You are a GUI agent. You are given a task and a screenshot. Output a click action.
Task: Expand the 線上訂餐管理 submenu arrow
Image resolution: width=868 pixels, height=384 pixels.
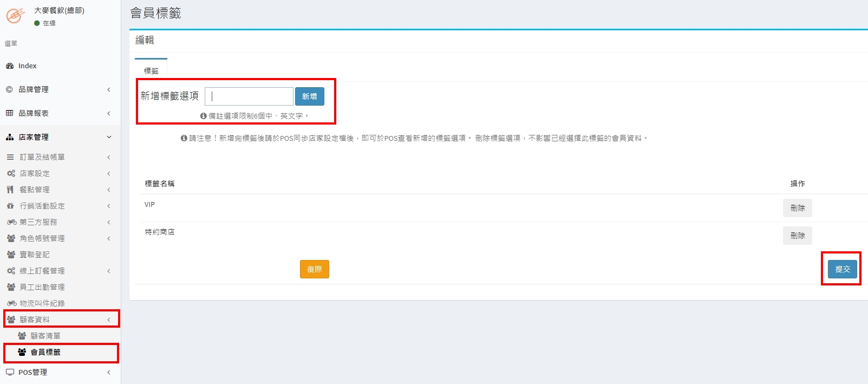[109, 271]
